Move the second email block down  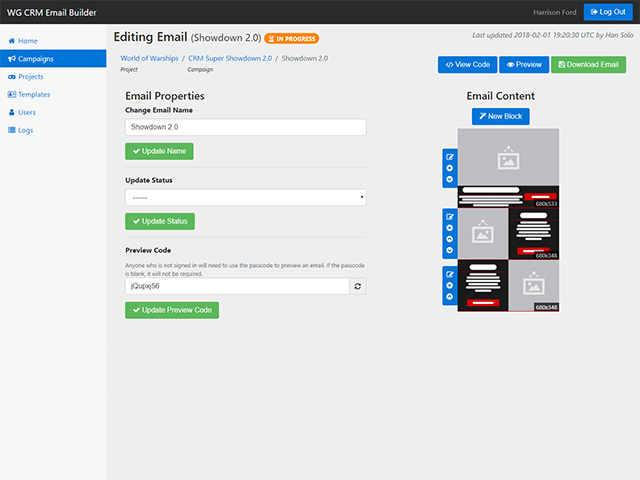pos(449,252)
